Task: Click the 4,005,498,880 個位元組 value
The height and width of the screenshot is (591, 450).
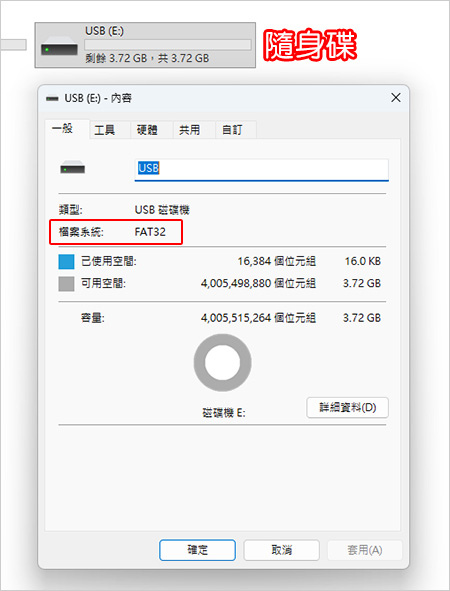Action: 259,283
